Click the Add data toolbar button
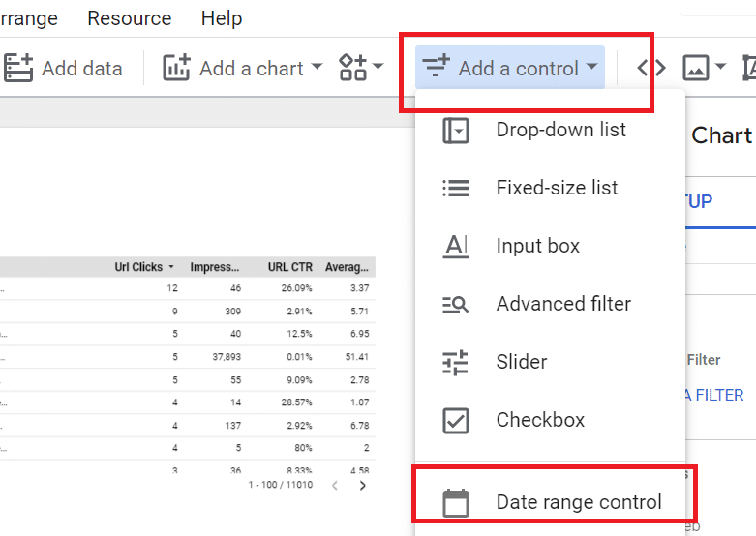Viewport: 756px width, 536px height. click(x=64, y=69)
